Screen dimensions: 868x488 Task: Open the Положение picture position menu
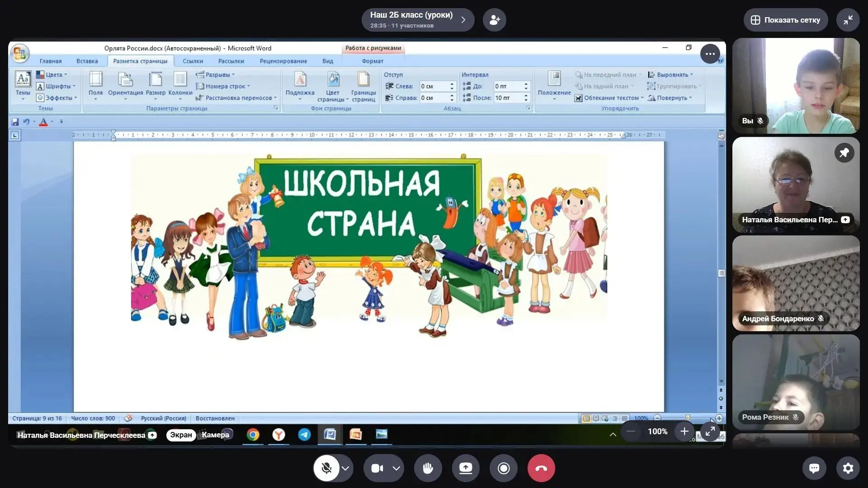pos(554,84)
